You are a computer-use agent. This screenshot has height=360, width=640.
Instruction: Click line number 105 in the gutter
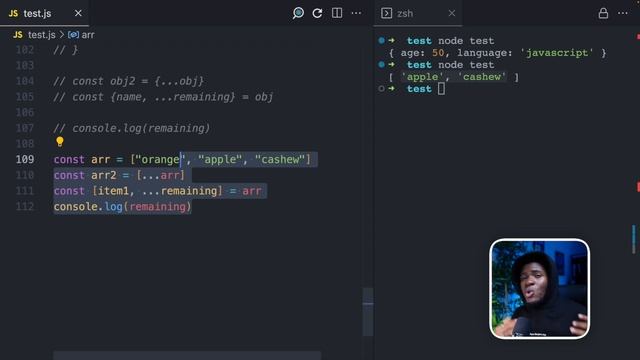pyautogui.click(x=24, y=97)
